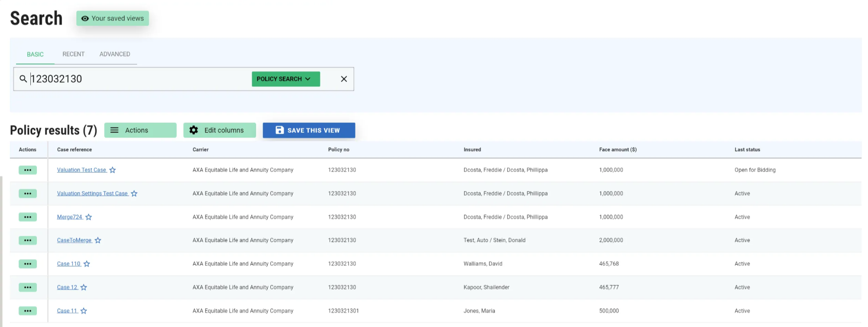
Task: Click Save This View button
Action: [309, 130]
